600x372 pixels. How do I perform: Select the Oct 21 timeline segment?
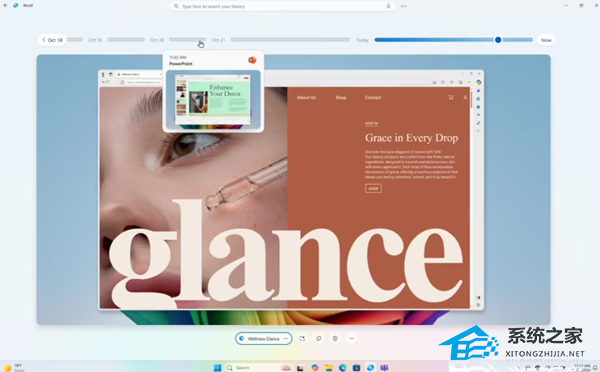click(290, 39)
